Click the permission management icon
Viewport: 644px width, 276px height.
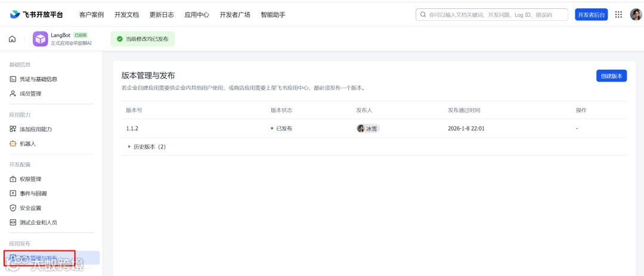coord(13,179)
